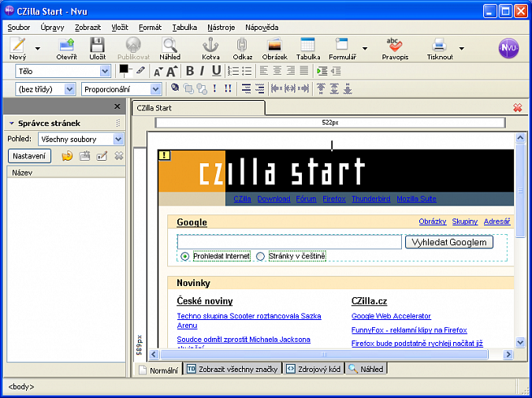
Task: Open the Thunderbird link
Action: tap(371, 199)
